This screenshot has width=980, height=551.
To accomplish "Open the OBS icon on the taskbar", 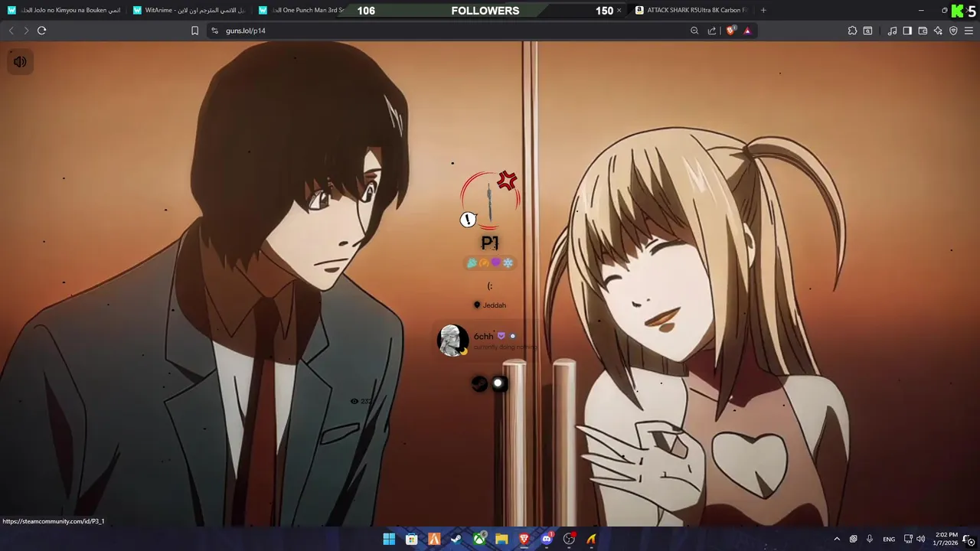I will click(x=569, y=539).
